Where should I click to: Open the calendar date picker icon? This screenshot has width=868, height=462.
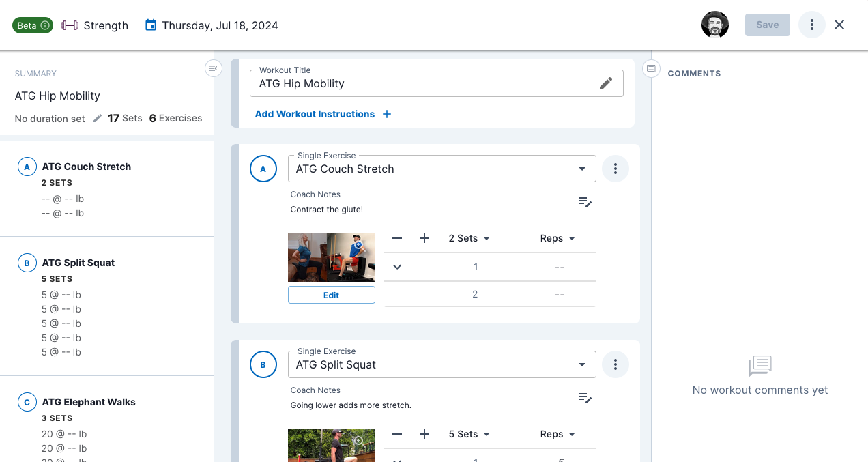[x=151, y=25]
